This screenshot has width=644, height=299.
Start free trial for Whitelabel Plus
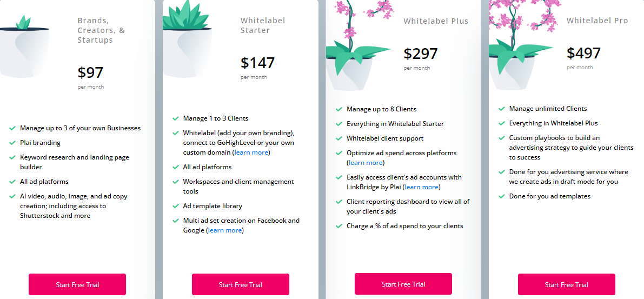(x=403, y=284)
